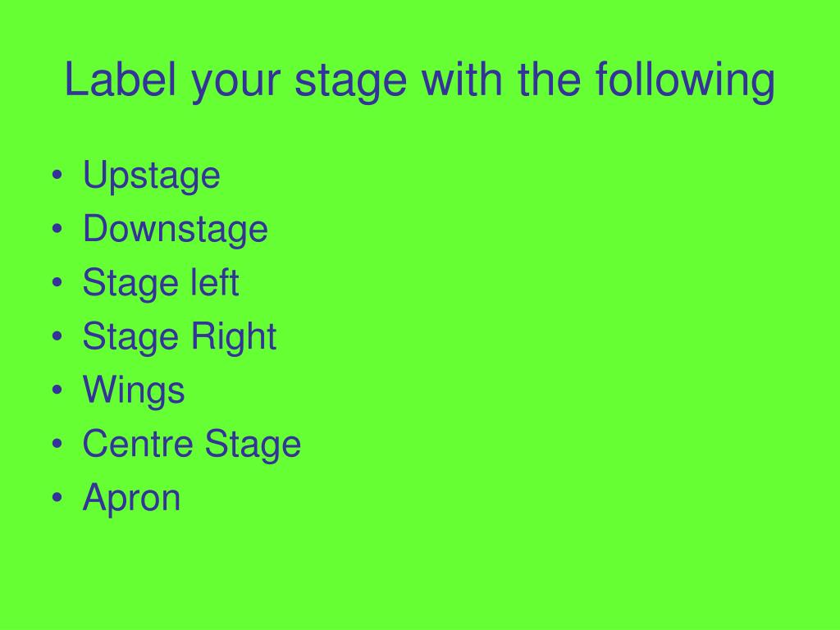Select the 'Upstage' bullet text

pos(151,176)
